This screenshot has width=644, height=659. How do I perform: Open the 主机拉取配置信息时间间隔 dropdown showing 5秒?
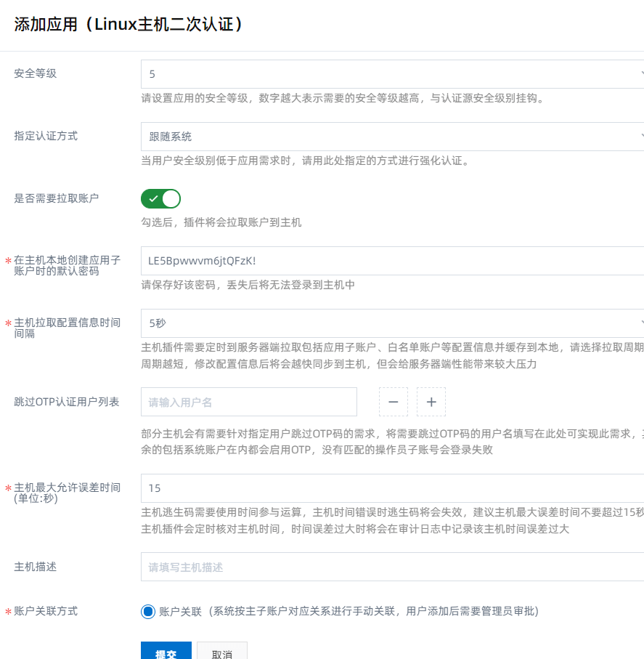pyautogui.click(x=392, y=323)
